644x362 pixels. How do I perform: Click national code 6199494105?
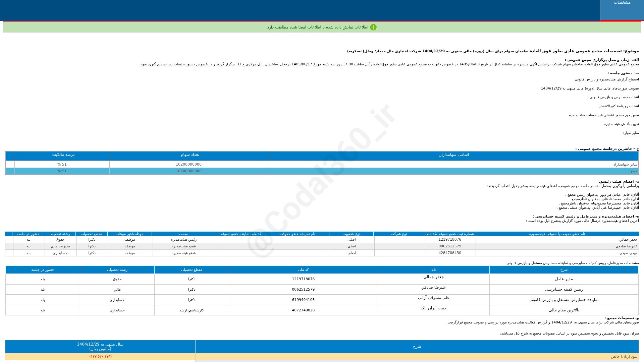pyautogui.click(x=303, y=300)
